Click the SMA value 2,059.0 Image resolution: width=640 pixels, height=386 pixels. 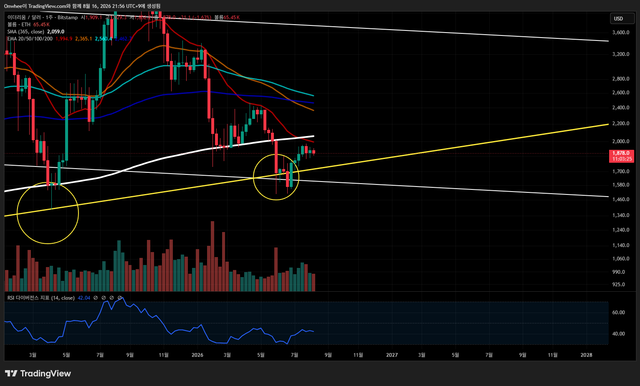click(x=56, y=31)
